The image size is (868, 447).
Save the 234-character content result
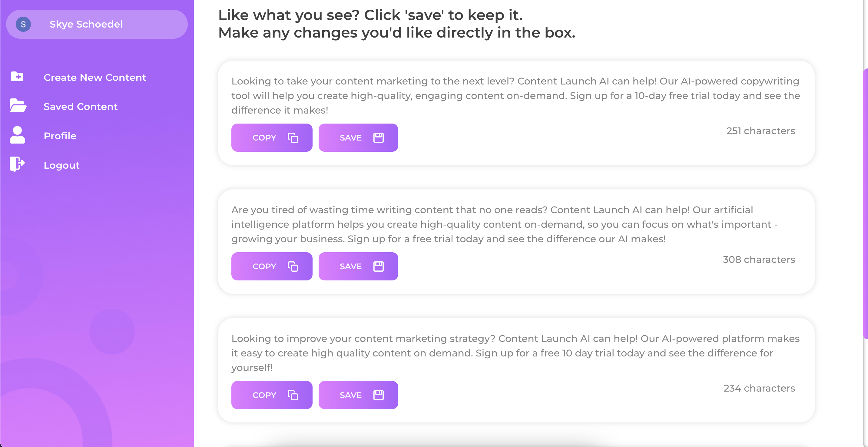click(x=358, y=395)
